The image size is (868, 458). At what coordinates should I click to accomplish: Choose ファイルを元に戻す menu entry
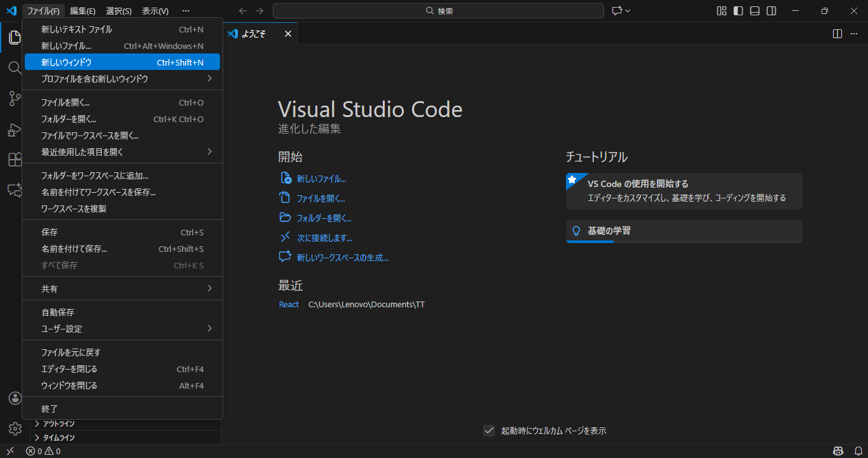pos(122,352)
